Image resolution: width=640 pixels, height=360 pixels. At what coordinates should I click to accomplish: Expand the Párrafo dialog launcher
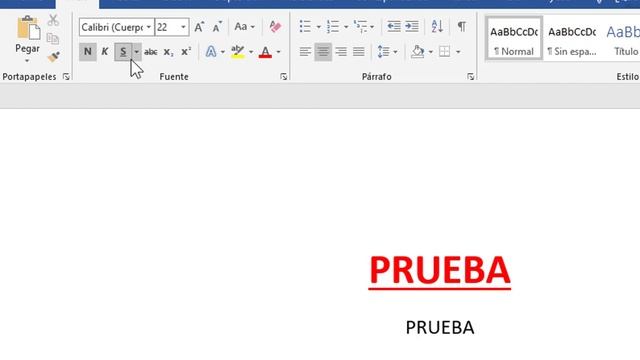[471, 77]
